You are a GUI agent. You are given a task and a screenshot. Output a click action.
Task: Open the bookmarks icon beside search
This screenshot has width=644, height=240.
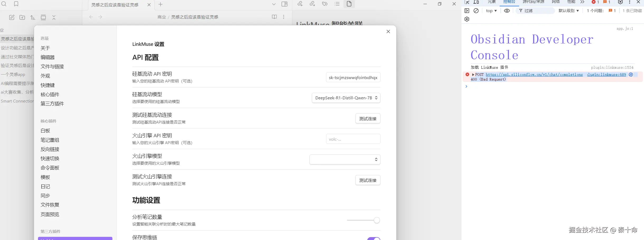pos(16,4)
